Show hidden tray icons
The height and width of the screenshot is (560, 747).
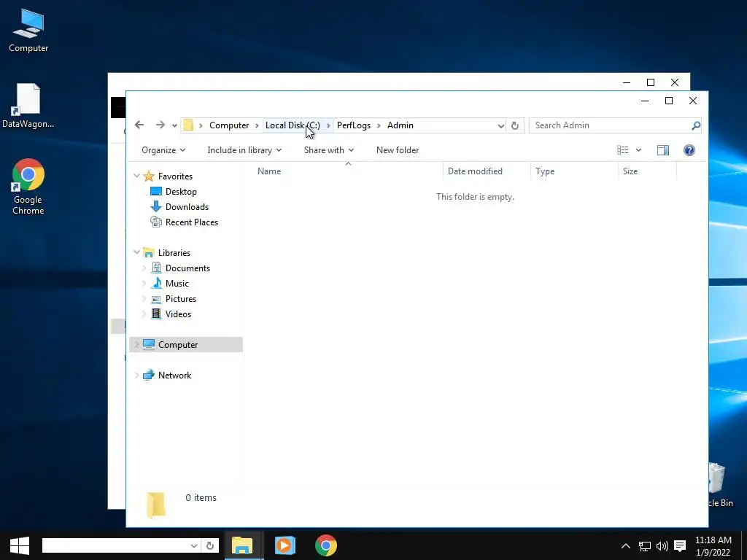click(625, 545)
